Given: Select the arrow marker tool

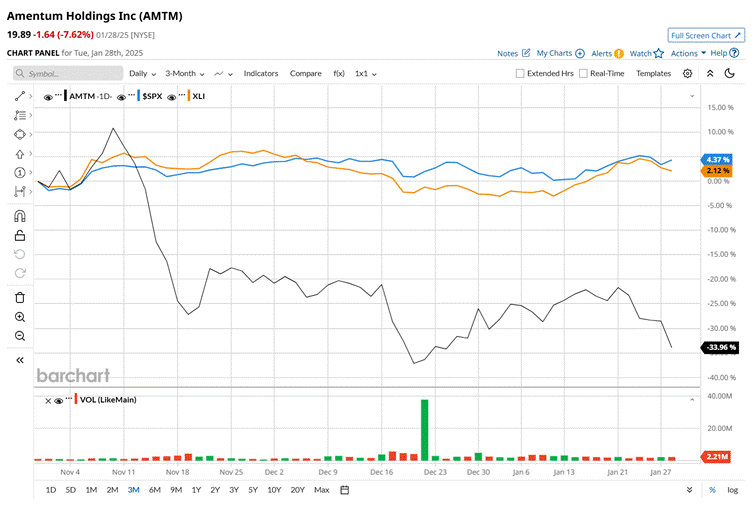Looking at the screenshot, I should click(x=20, y=154).
